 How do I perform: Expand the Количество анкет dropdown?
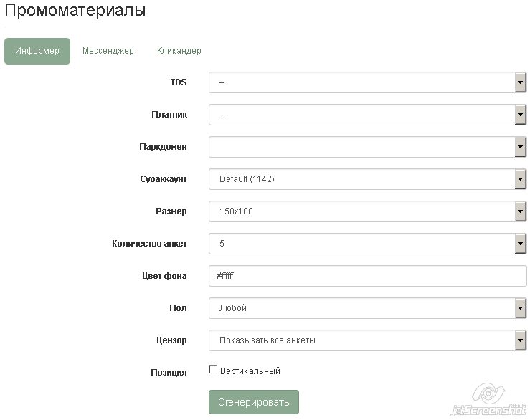click(362, 244)
